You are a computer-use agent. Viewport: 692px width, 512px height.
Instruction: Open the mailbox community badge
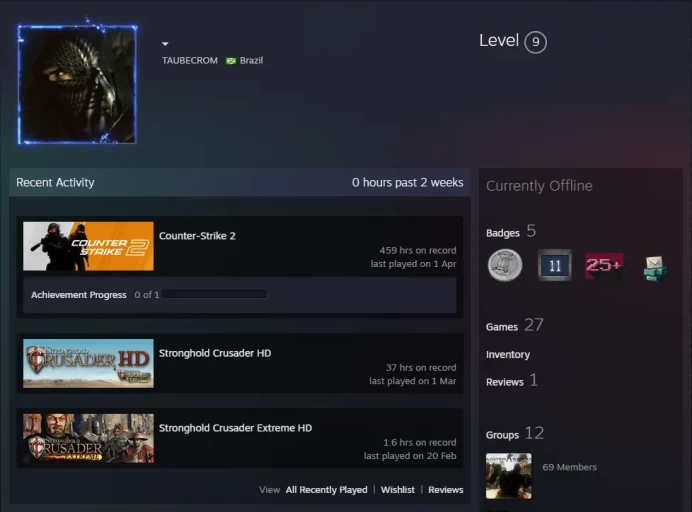coord(654,268)
